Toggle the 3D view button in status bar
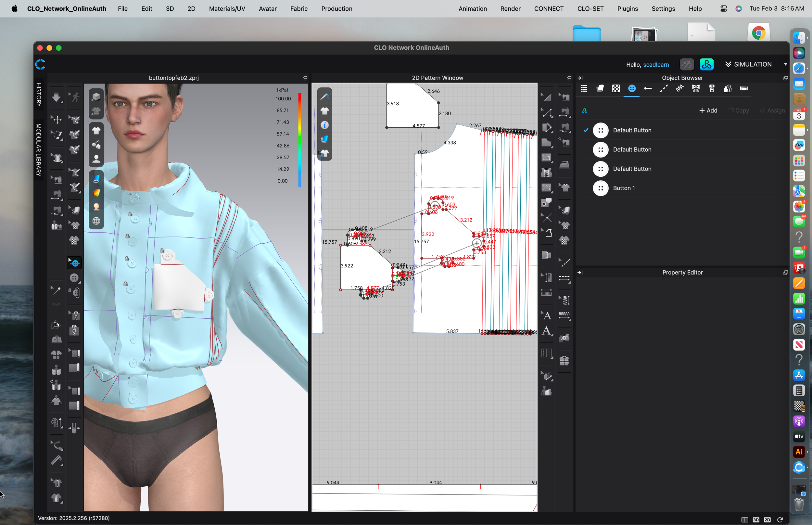The width and height of the screenshot is (812, 525). 756,519
